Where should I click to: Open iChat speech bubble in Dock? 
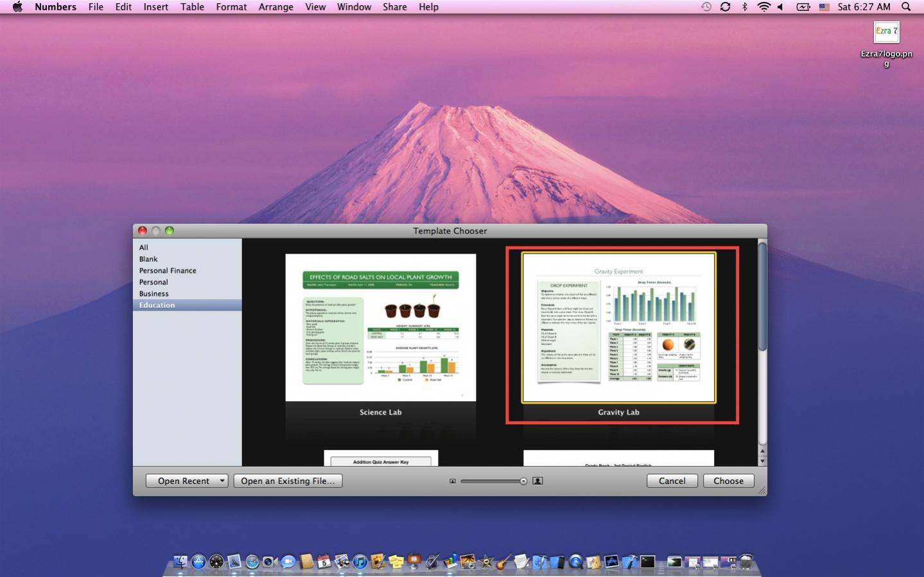(x=288, y=562)
